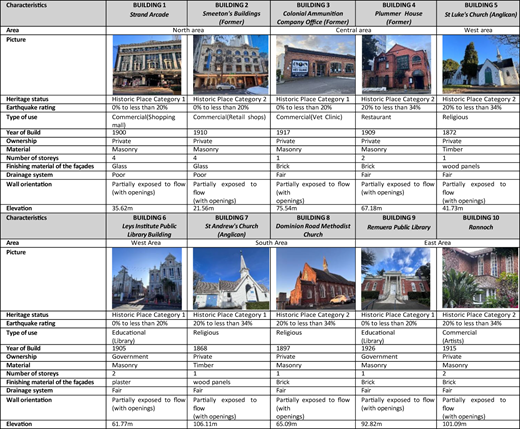Click Building 6 'Government' ownership cell
Viewport: 520px width, 429px height.
tap(130, 357)
